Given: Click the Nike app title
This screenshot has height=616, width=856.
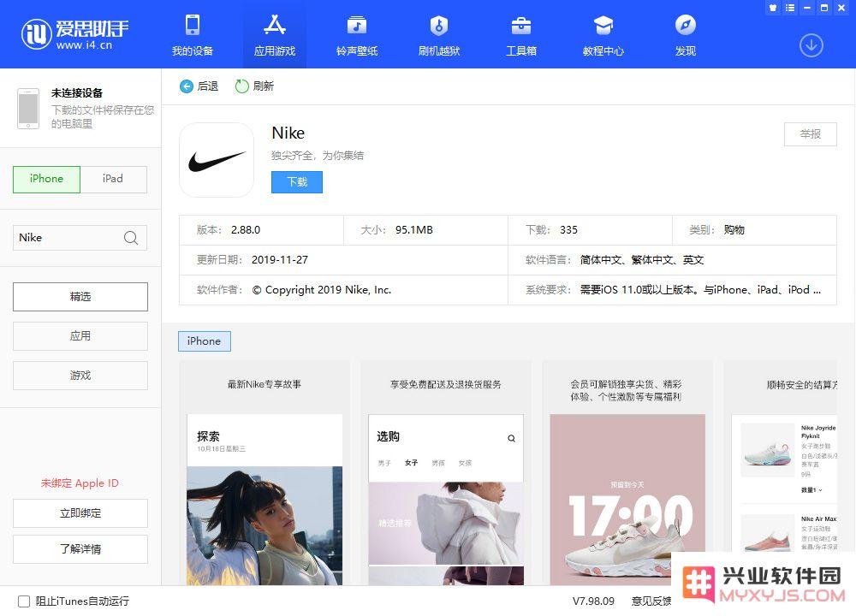Looking at the screenshot, I should (x=288, y=133).
